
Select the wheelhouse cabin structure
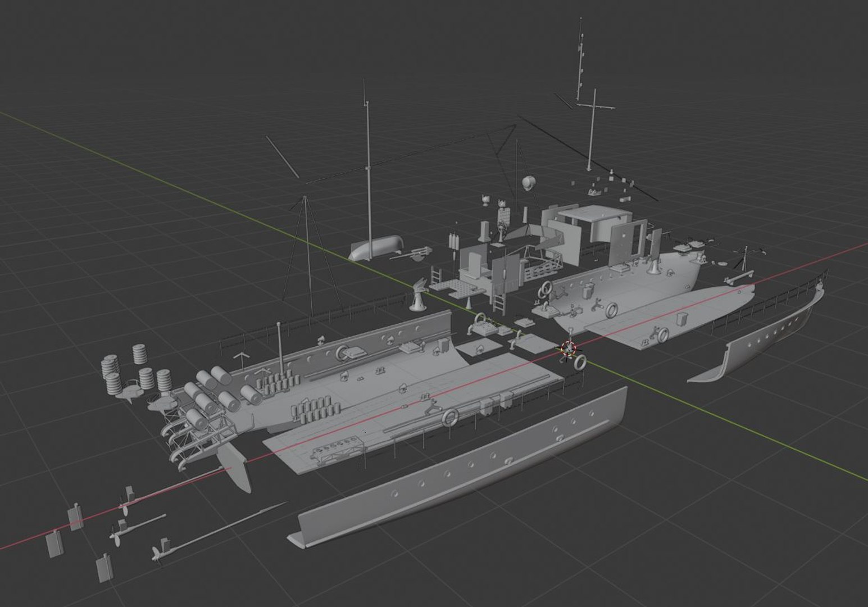coord(596,232)
